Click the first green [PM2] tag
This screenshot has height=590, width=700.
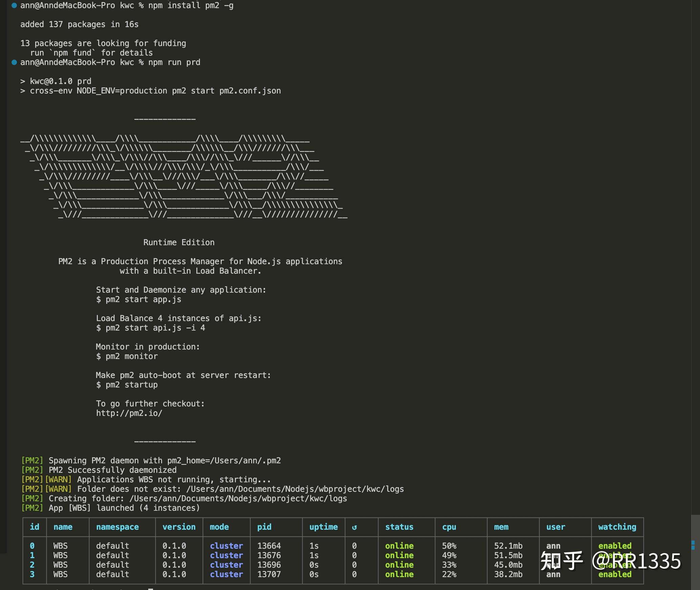(x=32, y=461)
